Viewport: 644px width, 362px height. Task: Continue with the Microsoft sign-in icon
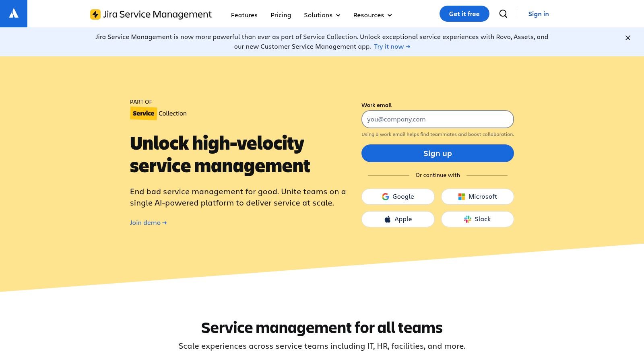coord(461,196)
